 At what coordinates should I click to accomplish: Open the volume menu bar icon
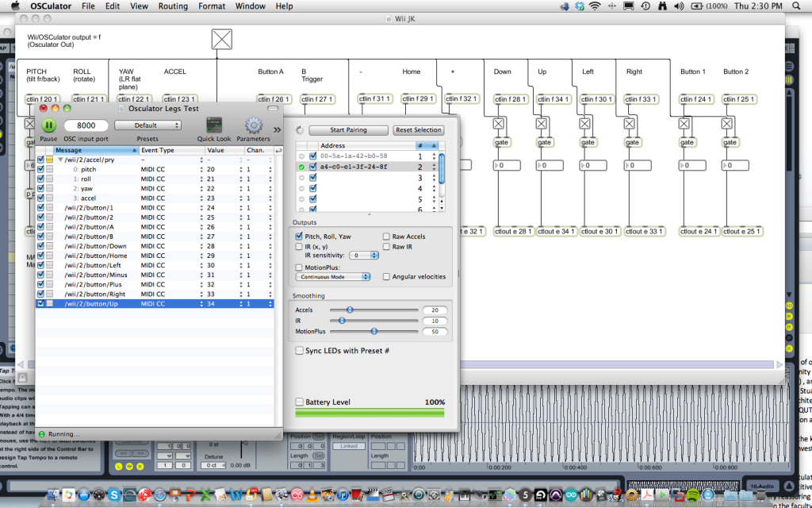pyautogui.click(x=679, y=6)
